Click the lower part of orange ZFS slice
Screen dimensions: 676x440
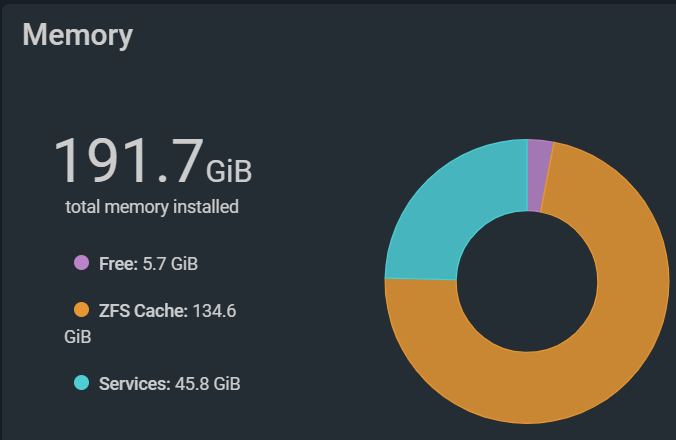point(527,388)
